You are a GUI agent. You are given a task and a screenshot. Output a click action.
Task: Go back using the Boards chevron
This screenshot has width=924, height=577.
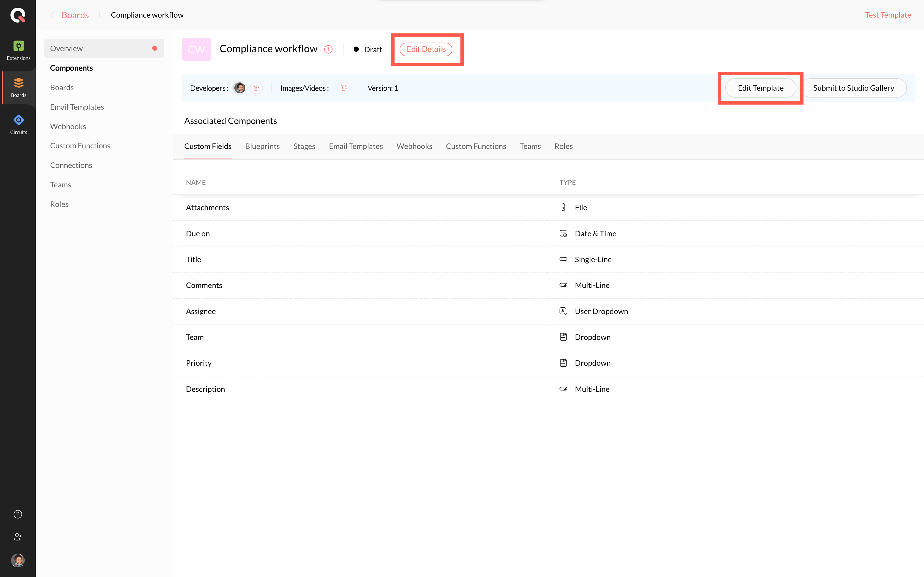click(x=53, y=15)
